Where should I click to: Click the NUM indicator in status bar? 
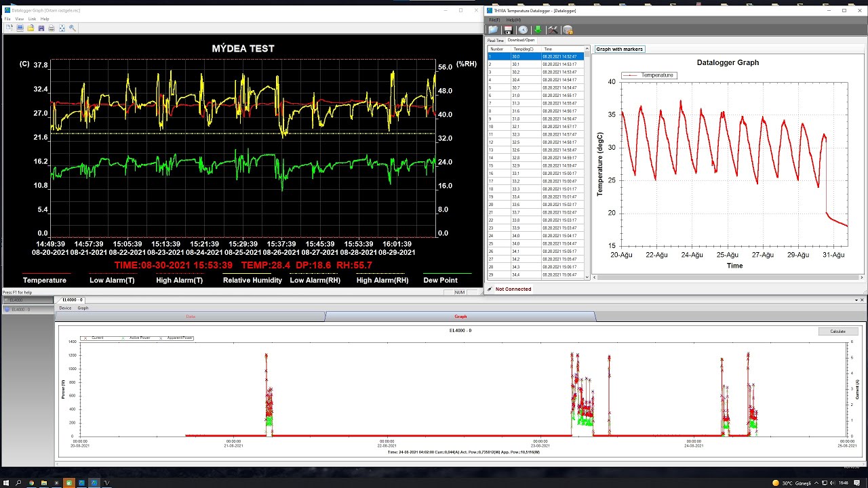pos(459,292)
